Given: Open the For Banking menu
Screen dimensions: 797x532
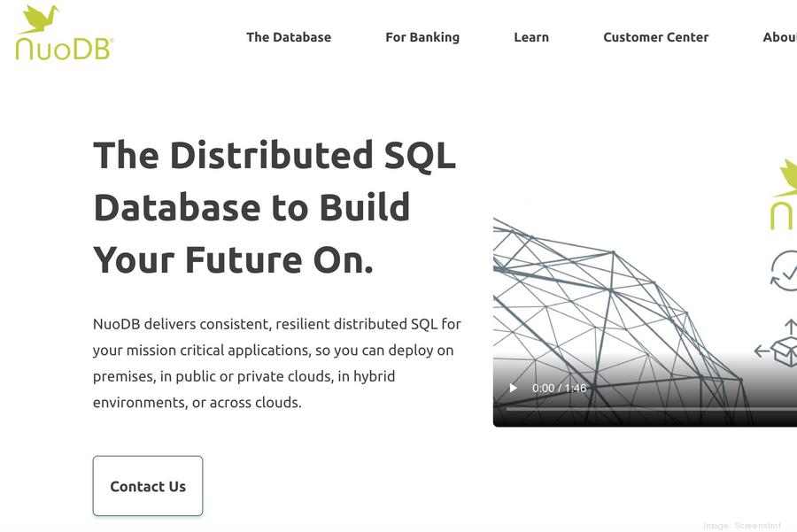Looking at the screenshot, I should pyautogui.click(x=422, y=37).
